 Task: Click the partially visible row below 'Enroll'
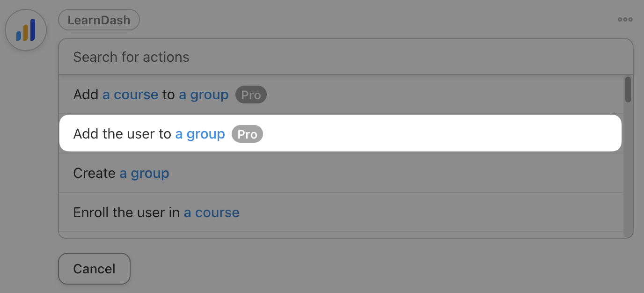(x=341, y=234)
